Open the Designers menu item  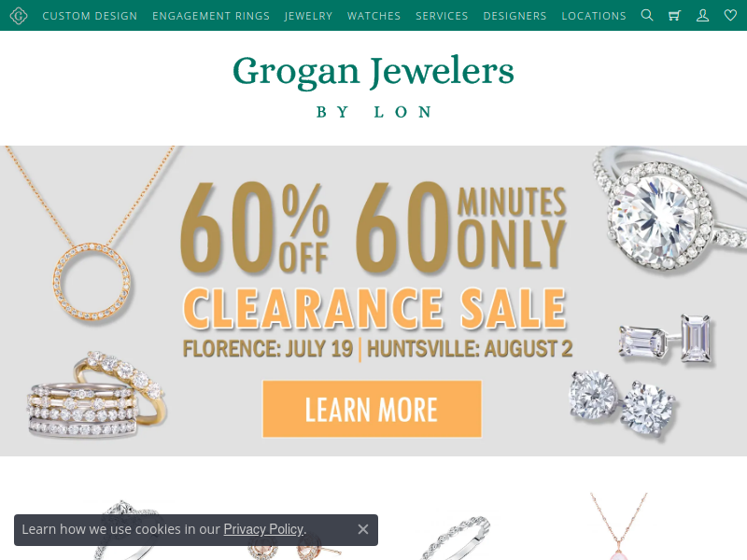(515, 16)
